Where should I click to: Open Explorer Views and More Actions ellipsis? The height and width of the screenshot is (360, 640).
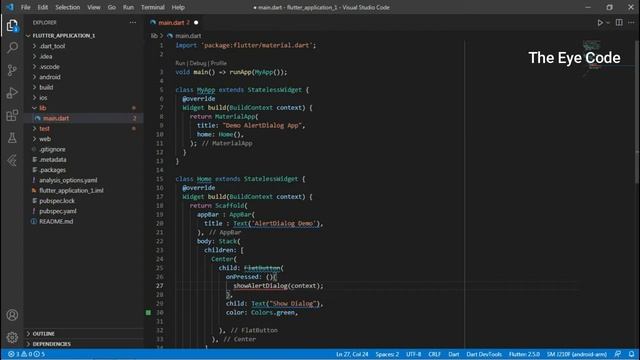(133, 23)
